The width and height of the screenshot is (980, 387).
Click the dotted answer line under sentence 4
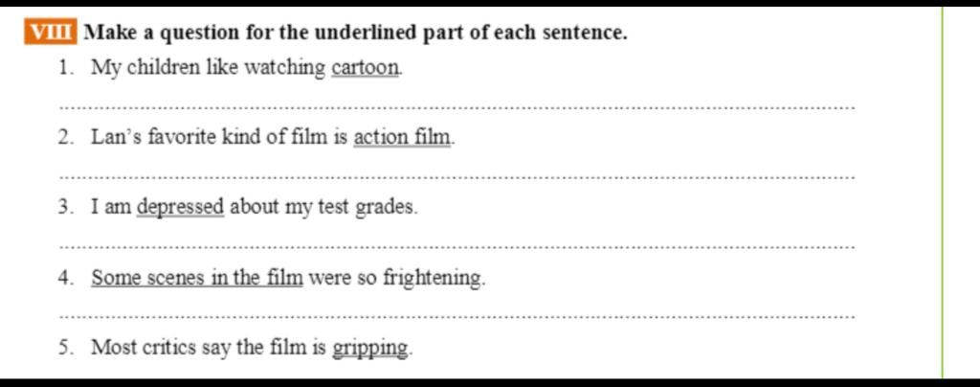pyautogui.click(x=455, y=317)
